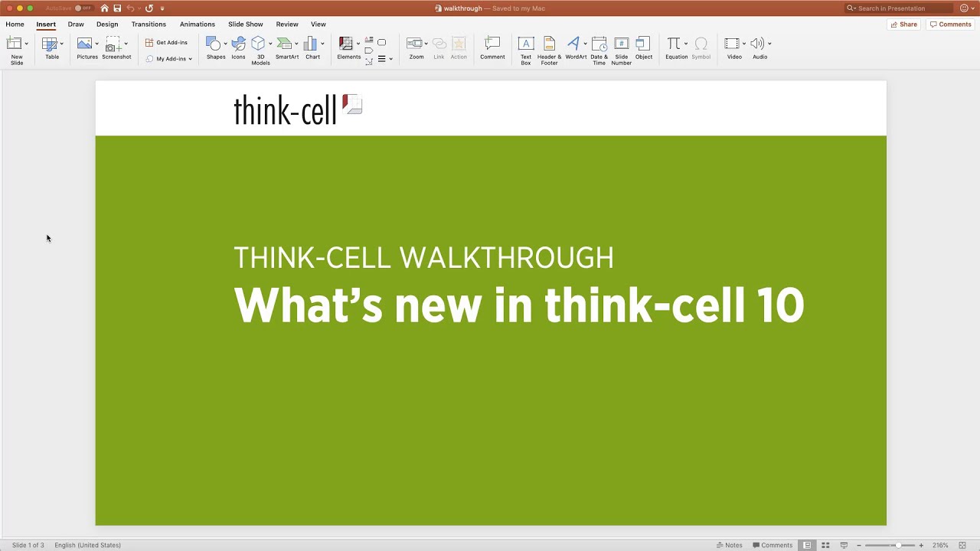This screenshot has height=551, width=980.
Task: Switch to the Design tab
Action: [x=107, y=24]
